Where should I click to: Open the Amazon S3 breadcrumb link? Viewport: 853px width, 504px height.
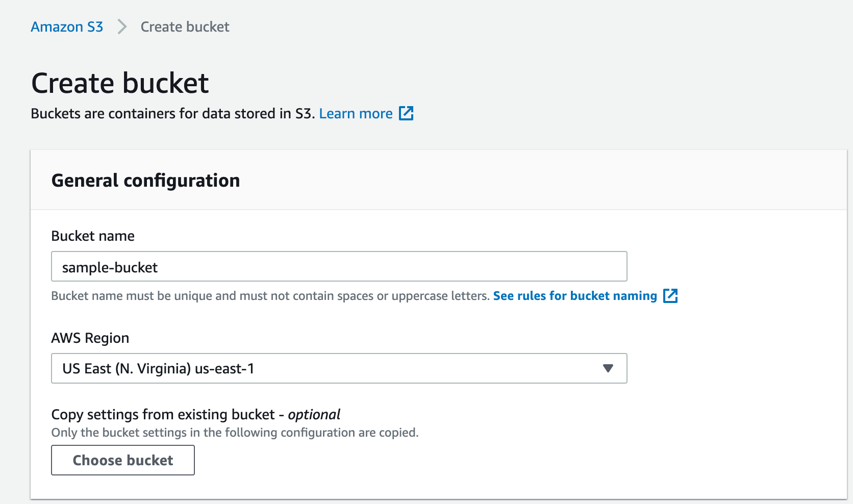tap(67, 27)
